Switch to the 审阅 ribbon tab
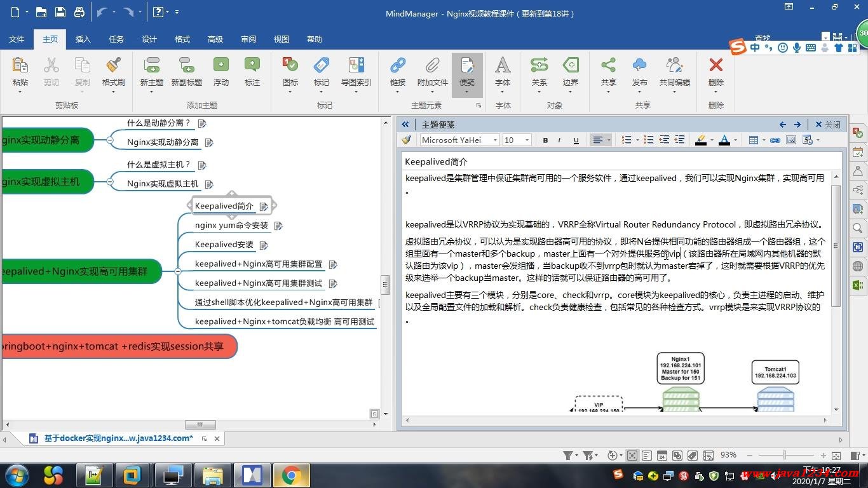 tap(248, 39)
